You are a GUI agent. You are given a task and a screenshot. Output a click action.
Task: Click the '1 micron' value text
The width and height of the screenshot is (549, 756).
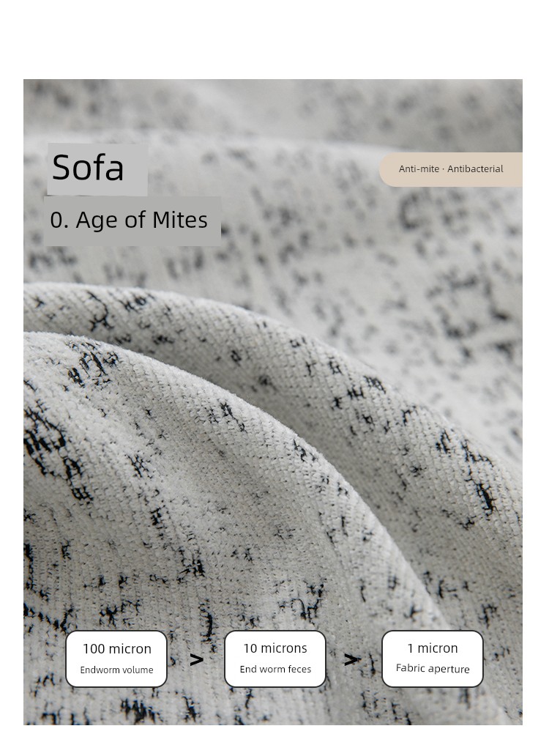[433, 648]
